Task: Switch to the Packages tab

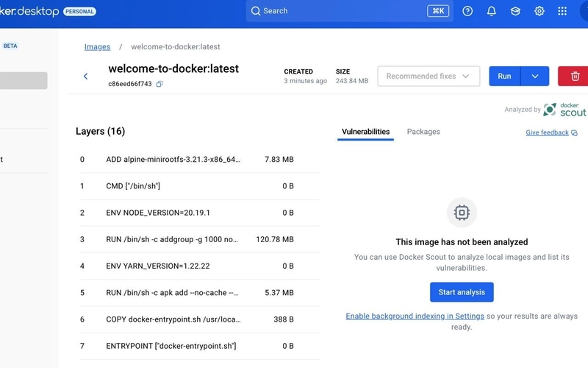Action: tap(423, 132)
